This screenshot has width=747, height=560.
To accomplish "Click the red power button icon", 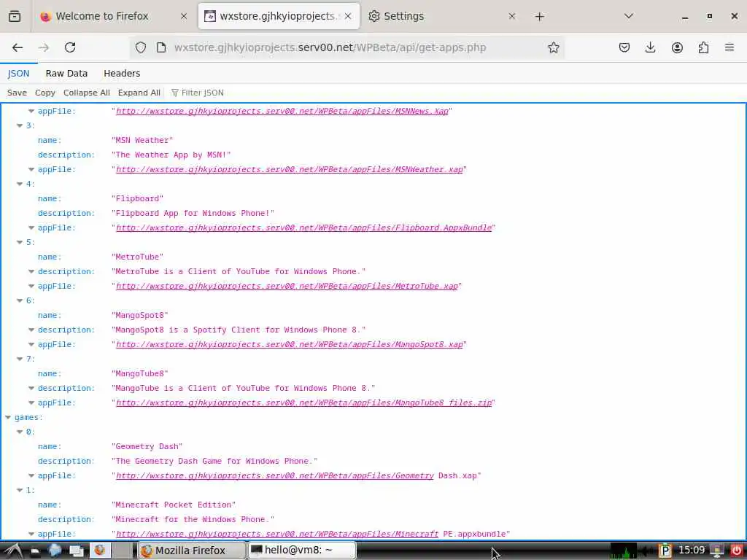I will click(737, 551).
